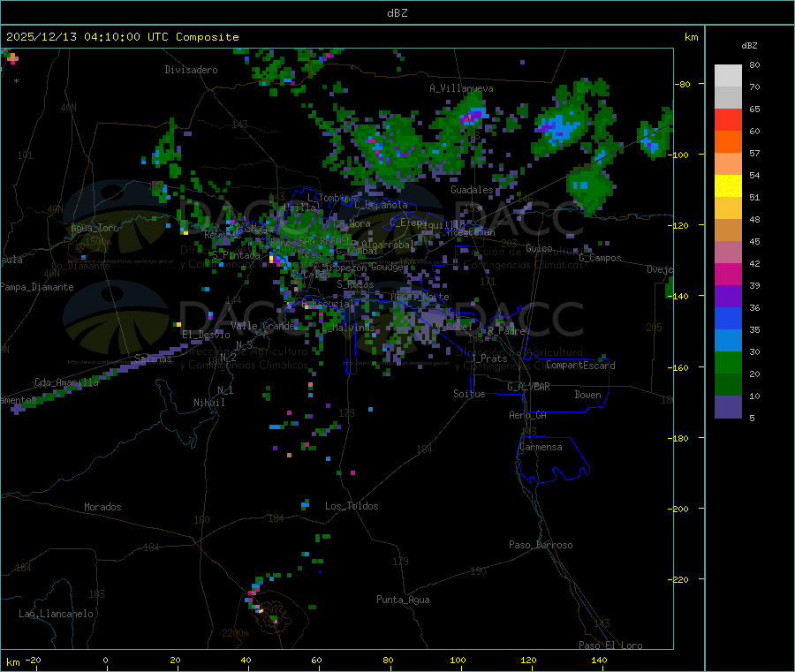The image size is (795, 672).
Task: Click the 'Morados' map label
Action: (x=102, y=507)
